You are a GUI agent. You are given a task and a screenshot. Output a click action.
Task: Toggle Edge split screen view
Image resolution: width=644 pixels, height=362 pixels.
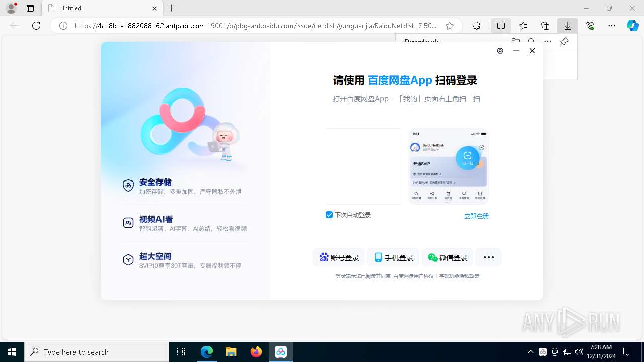(501, 26)
